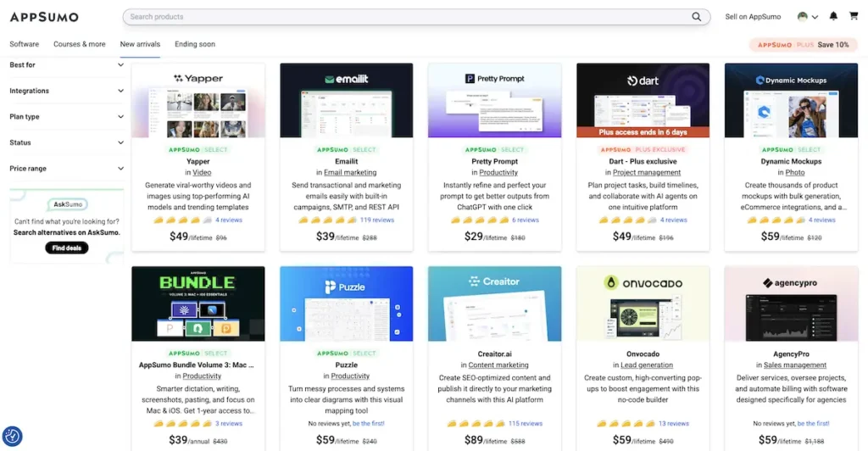Image resolution: width=868 pixels, height=451 pixels.
Task: Expand the Plan type filter
Action: (66, 117)
